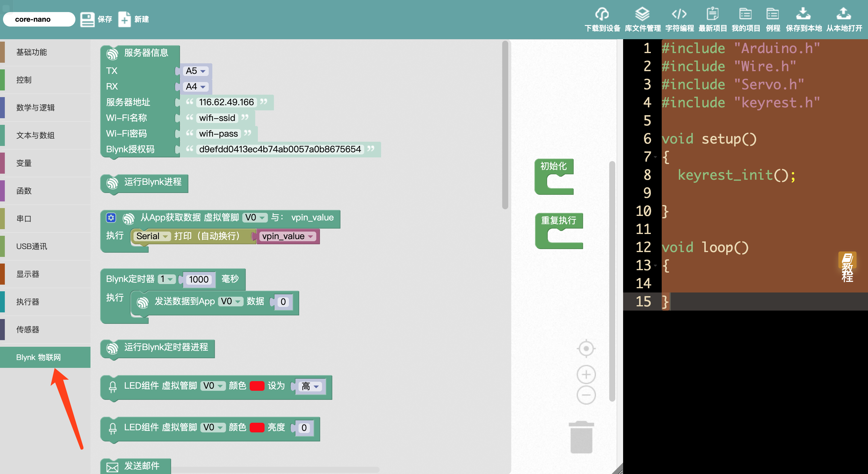This screenshot has width=868, height=474.
Task: Click bulb icon of LED组件 亮度 block
Action: [x=113, y=428]
